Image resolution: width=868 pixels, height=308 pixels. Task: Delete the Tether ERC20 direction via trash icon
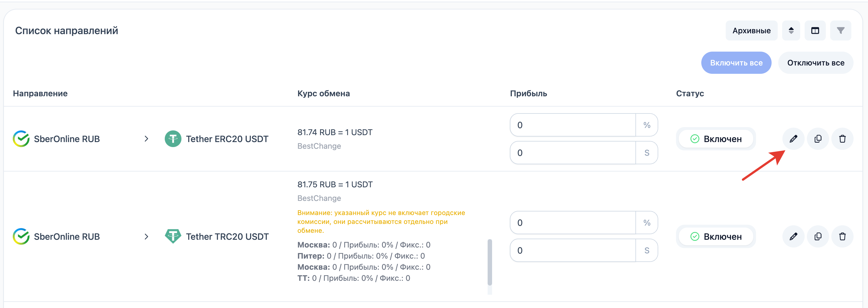coord(842,139)
